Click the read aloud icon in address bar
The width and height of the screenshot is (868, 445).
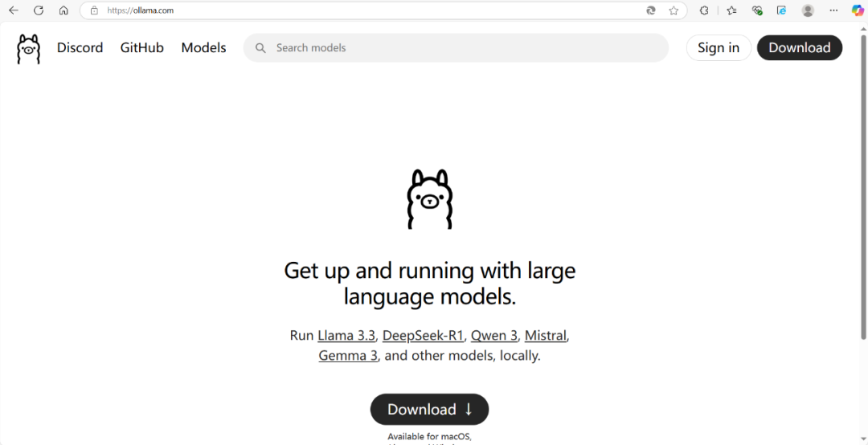[651, 10]
